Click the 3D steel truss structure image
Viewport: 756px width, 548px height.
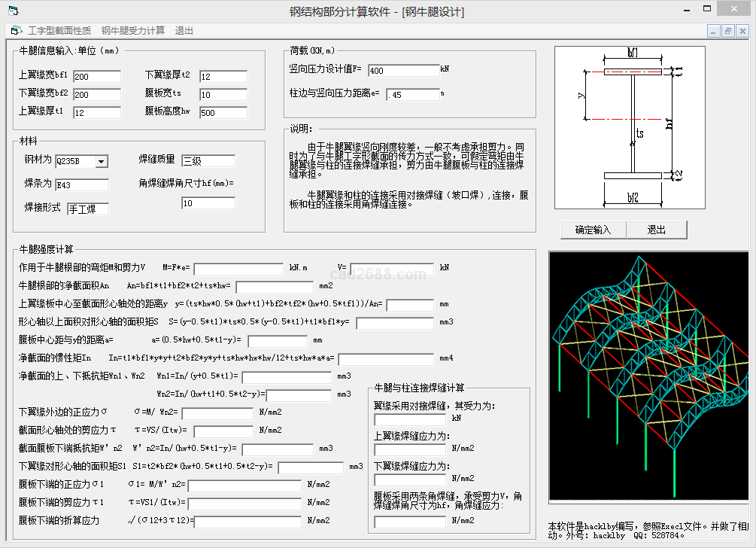tap(648, 376)
